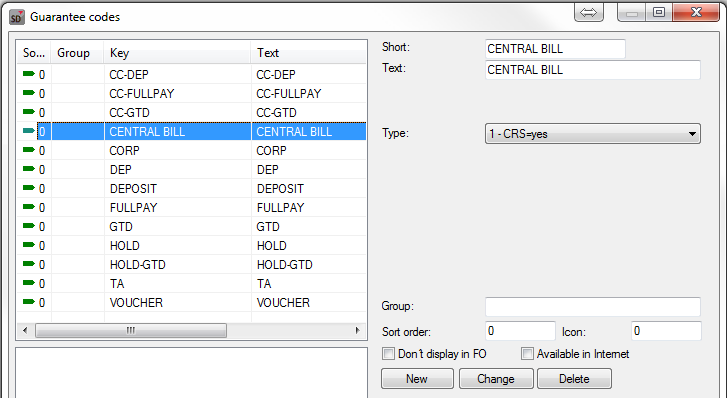This screenshot has height=398, width=727.
Task: Click TA in the Text column
Action: [x=264, y=283]
